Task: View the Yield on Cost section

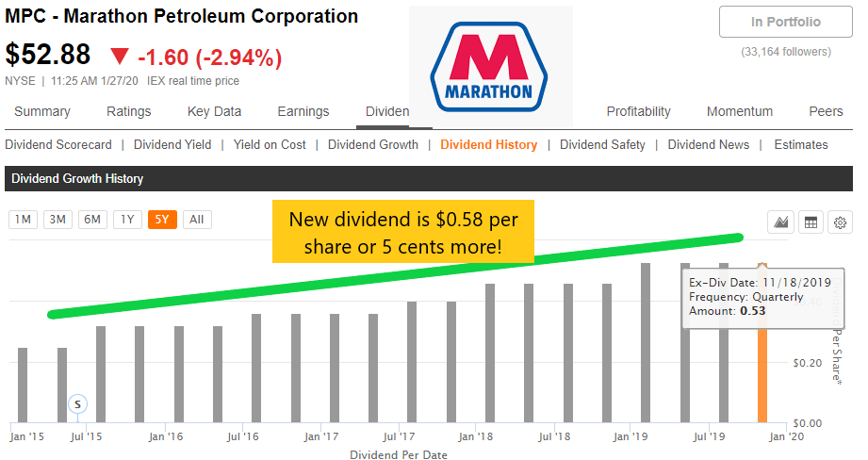Action: click(x=270, y=144)
